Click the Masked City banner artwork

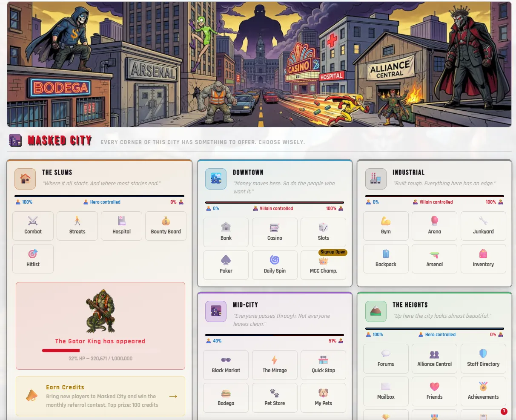[259, 64]
